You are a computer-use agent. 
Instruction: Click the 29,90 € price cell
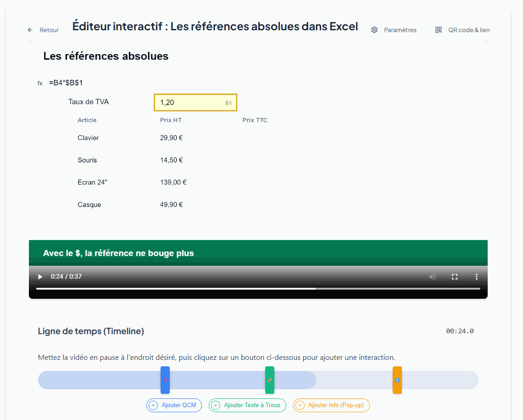point(172,138)
